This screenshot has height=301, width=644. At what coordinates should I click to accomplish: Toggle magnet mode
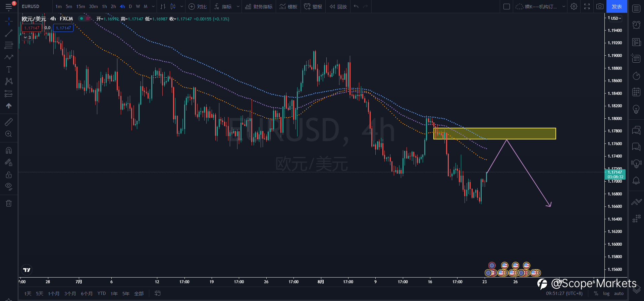tap(9, 150)
